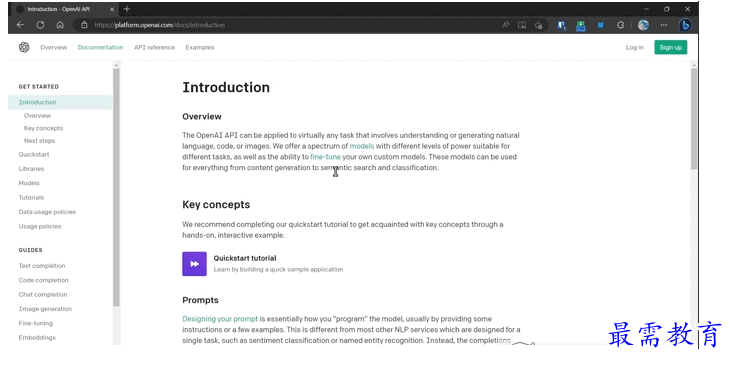Click the purple Quickstart tutorial icon
Viewport: 730px width, 366px height.
pos(194,264)
